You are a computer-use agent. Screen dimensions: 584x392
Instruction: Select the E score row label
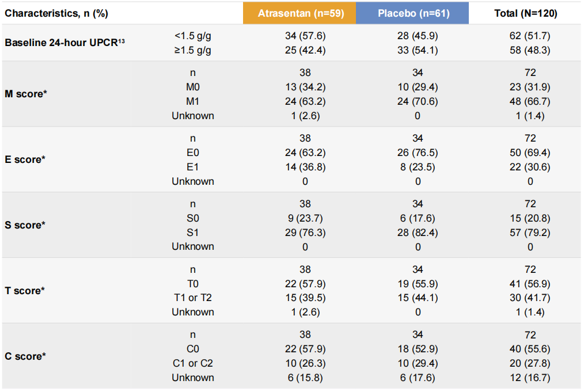pyautogui.click(x=25, y=159)
